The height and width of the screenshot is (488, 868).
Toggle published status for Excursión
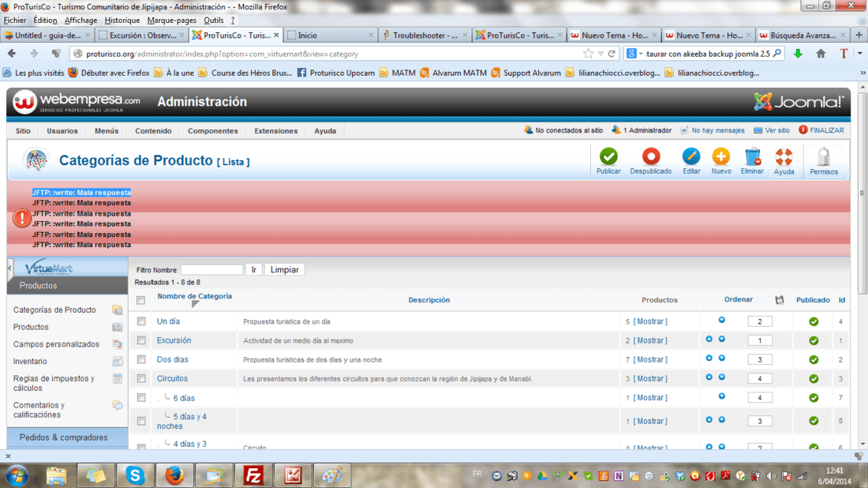pos(814,340)
